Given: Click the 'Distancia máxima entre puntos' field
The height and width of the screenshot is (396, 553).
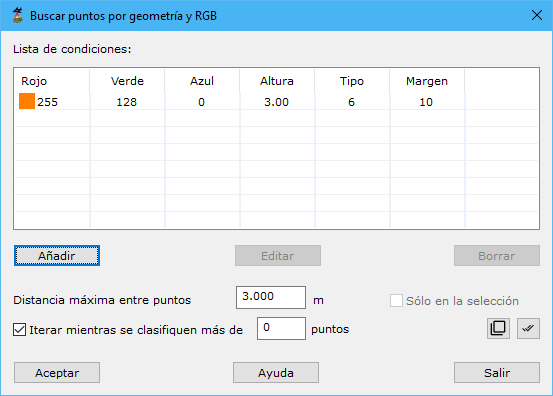Looking at the screenshot, I should click(271, 297).
